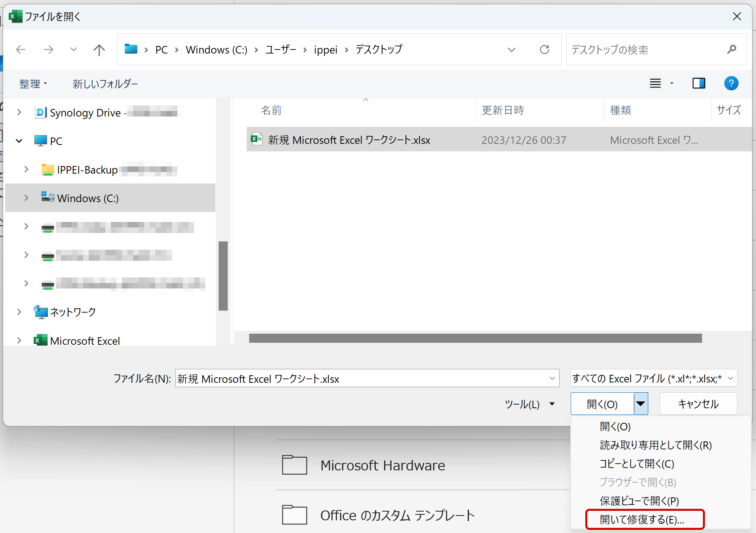
Task: Collapse the PC tree node
Action: click(19, 141)
